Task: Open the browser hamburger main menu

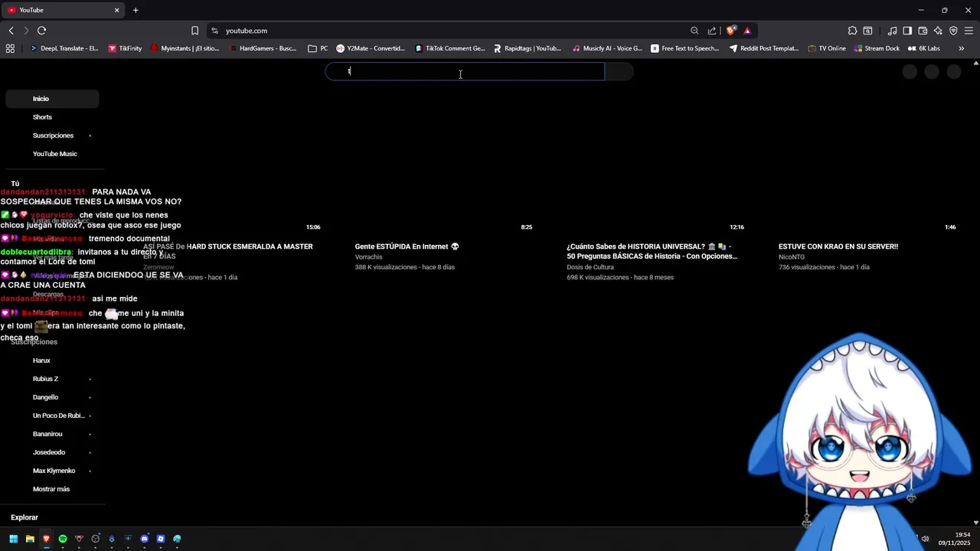Action: point(969,31)
